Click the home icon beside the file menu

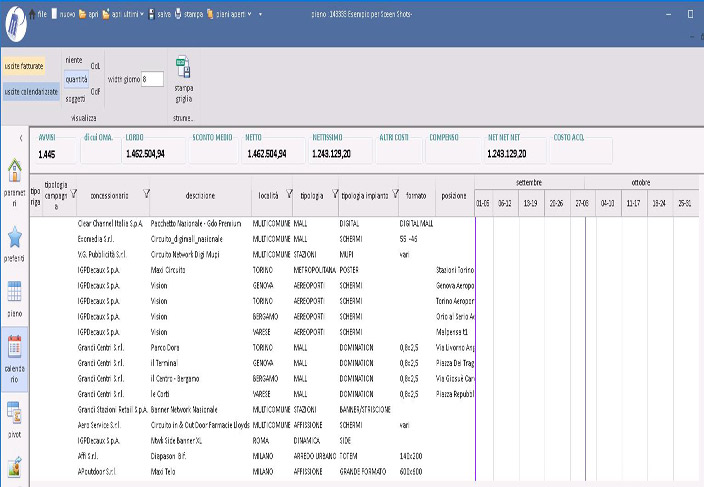tap(30, 15)
